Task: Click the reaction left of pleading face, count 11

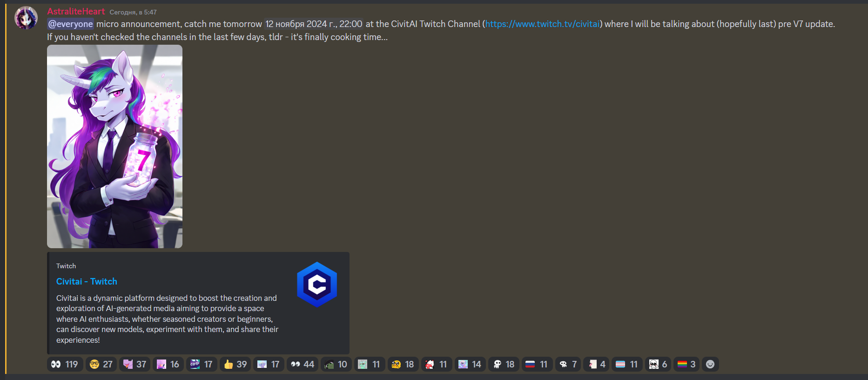Action: pos(370,364)
